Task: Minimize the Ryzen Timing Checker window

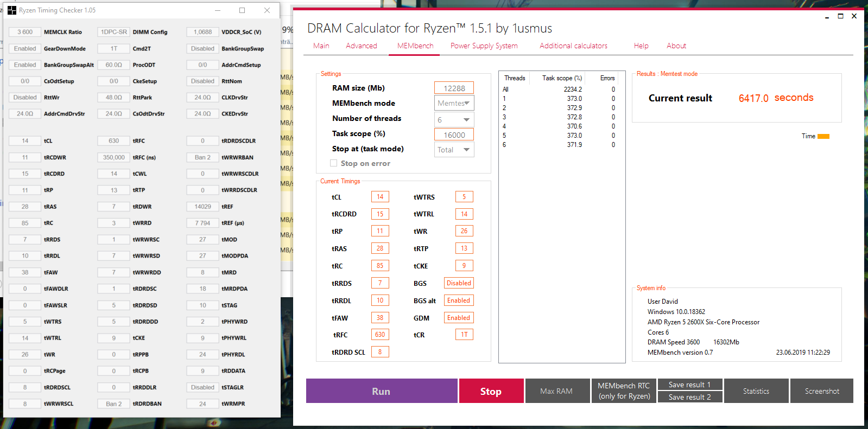Action: (217, 10)
